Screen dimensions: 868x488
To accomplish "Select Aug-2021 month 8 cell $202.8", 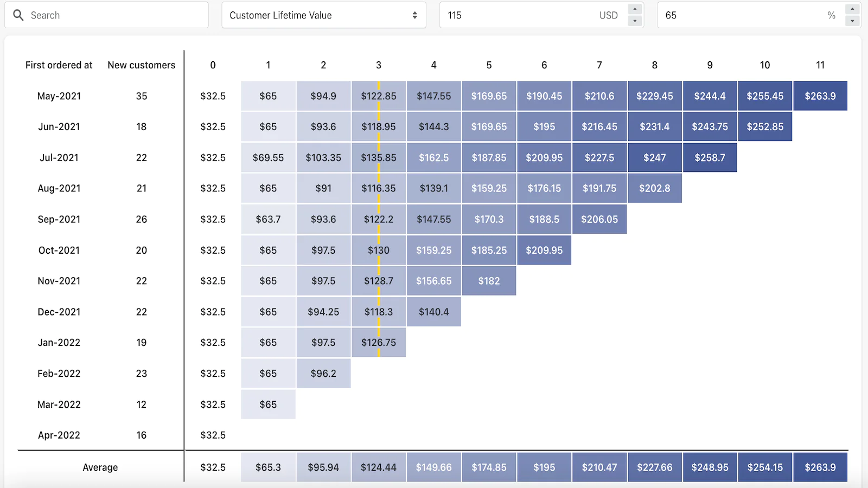I will pyautogui.click(x=654, y=189).
